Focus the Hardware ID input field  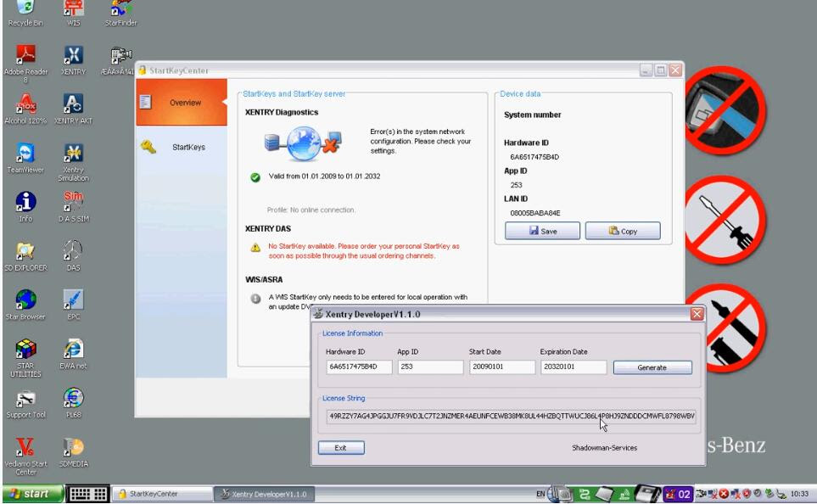359,367
